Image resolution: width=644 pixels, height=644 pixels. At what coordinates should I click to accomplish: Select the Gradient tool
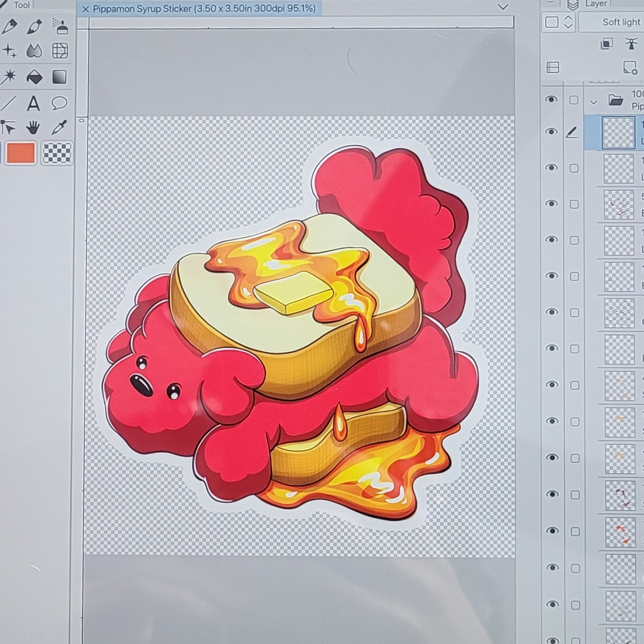point(59,77)
